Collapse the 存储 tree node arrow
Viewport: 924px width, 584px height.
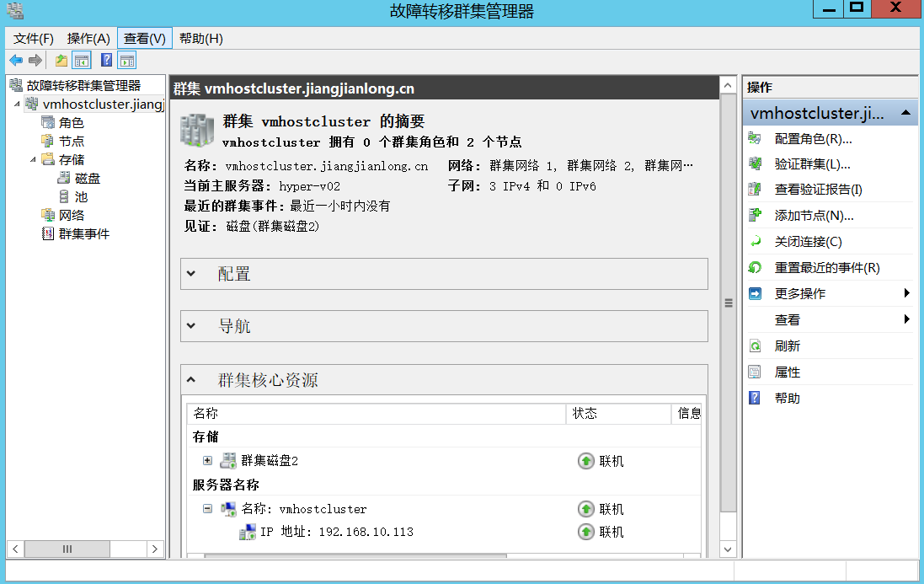[x=33, y=160]
